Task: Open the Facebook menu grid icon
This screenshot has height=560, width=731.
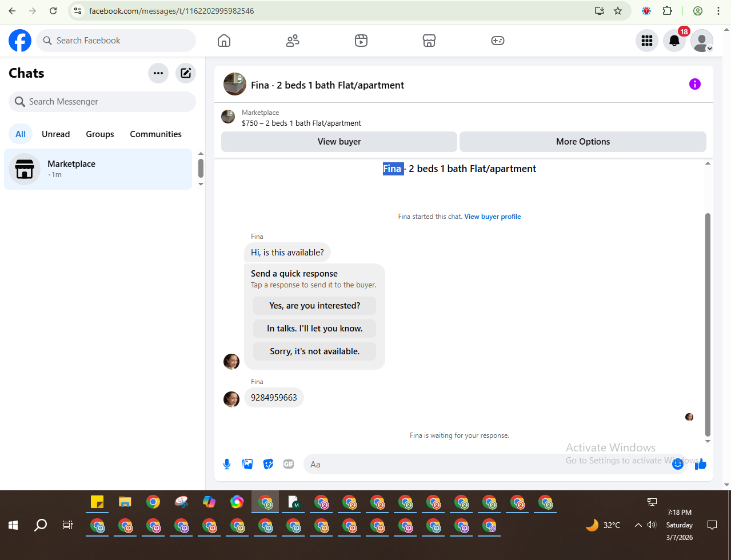Action: click(647, 41)
